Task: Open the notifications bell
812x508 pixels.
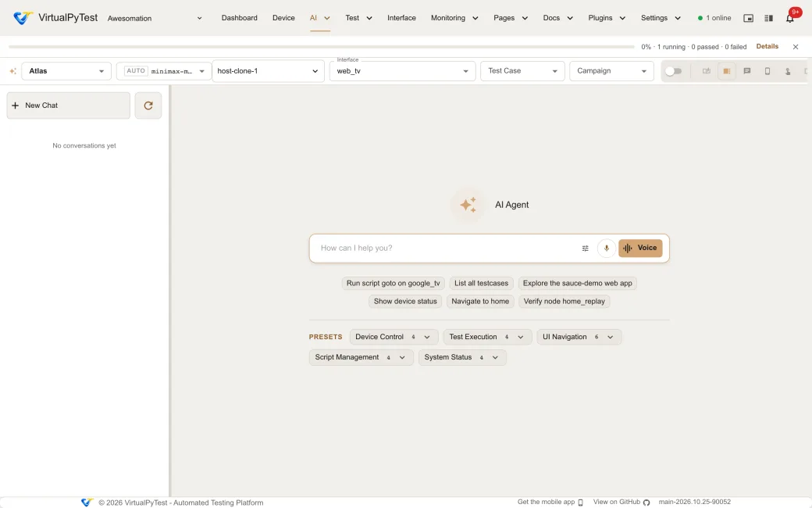Action: 789,18
